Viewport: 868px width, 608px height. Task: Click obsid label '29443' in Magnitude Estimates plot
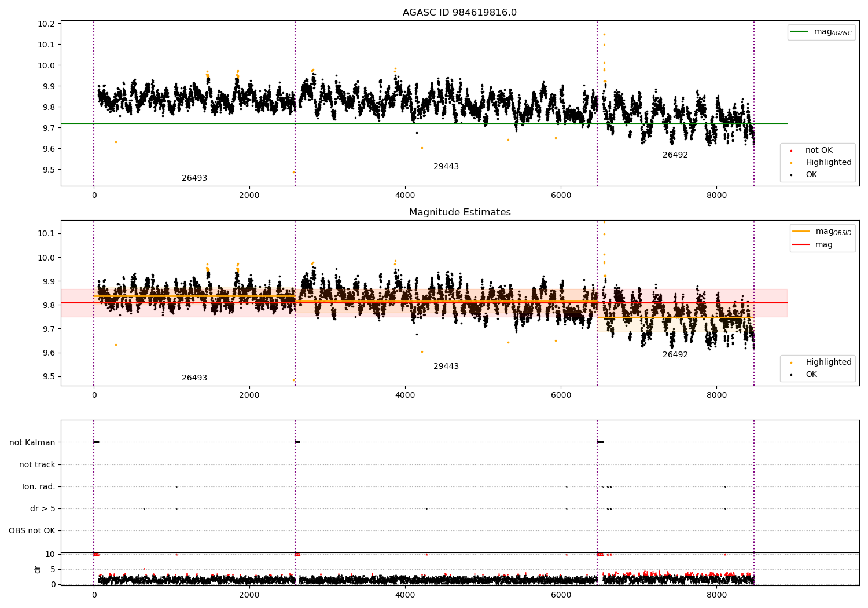(446, 367)
